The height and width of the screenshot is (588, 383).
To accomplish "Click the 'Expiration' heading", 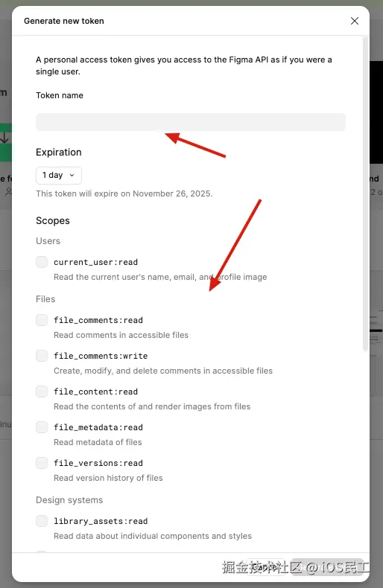I will 59,153.
